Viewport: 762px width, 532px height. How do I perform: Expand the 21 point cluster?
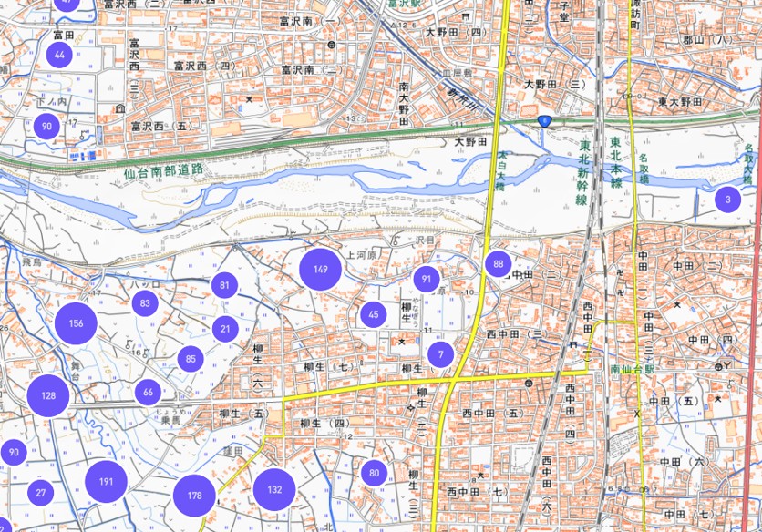[x=225, y=328]
